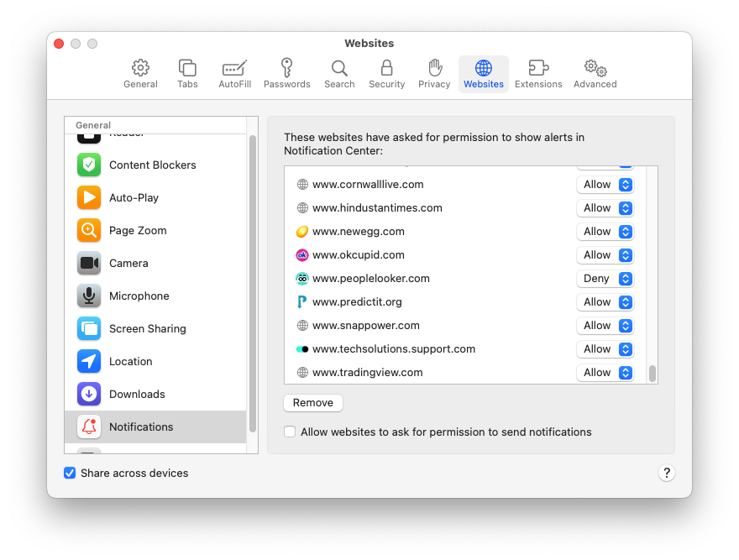Viewport: 739px width, 560px height.
Task: Select Content Blockers green shield icon
Action: pos(89,165)
